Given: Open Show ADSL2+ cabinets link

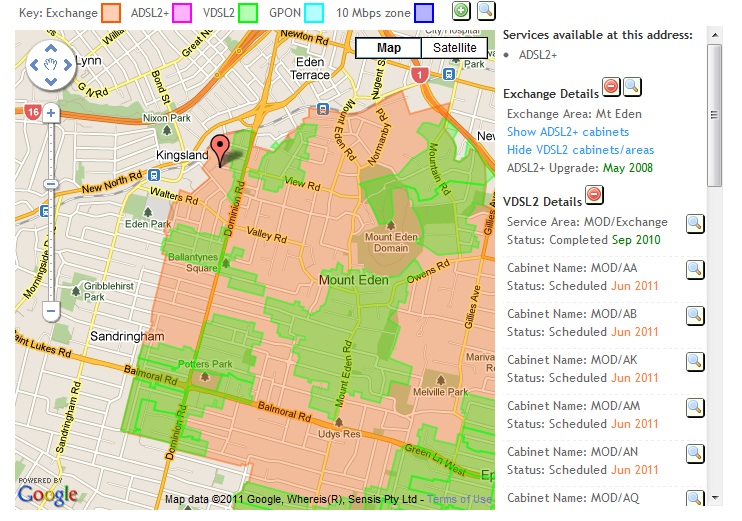Looking at the screenshot, I should (x=567, y=132).
